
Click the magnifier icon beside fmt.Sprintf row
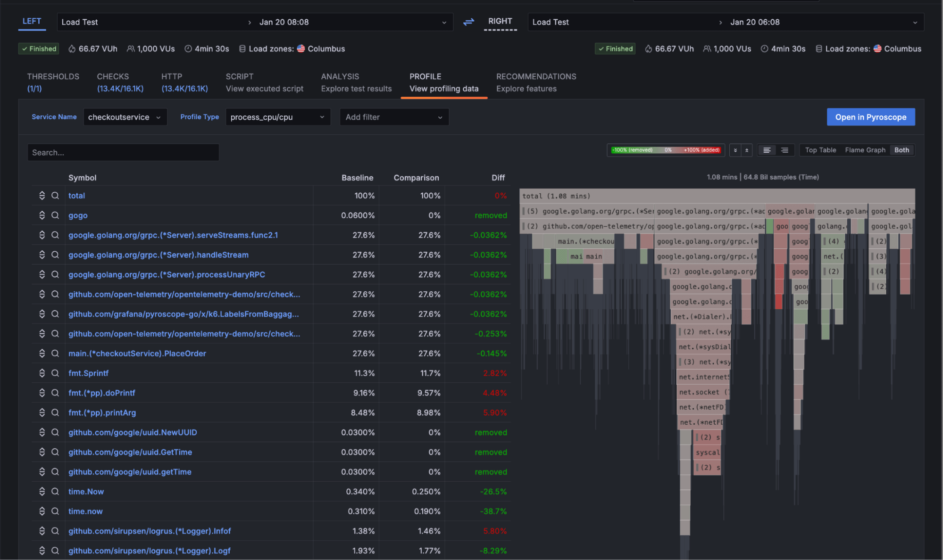pos(55,373)
